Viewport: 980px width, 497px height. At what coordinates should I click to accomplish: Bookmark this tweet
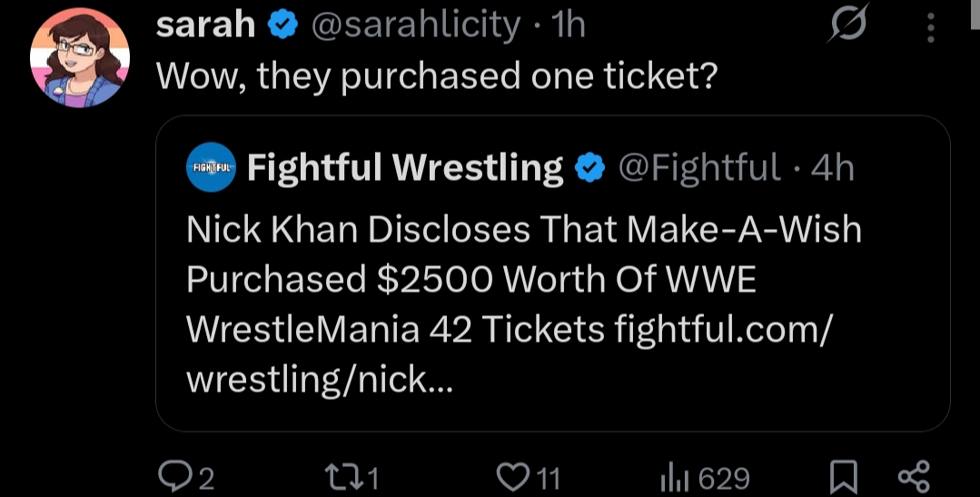coord(844,478)
